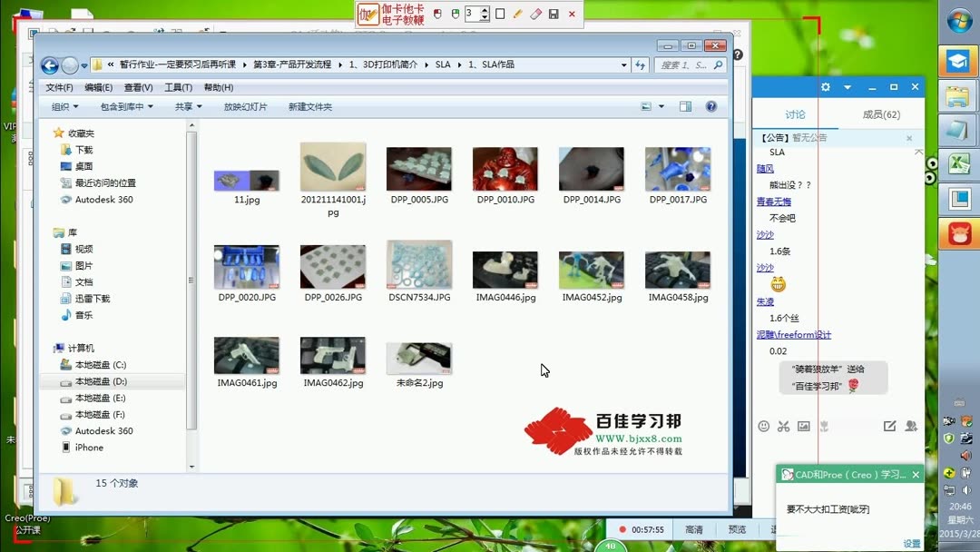Select the pencil tool in the electronic pointer toolbar
Screen dimensions: 980x552
pos(517,14)
